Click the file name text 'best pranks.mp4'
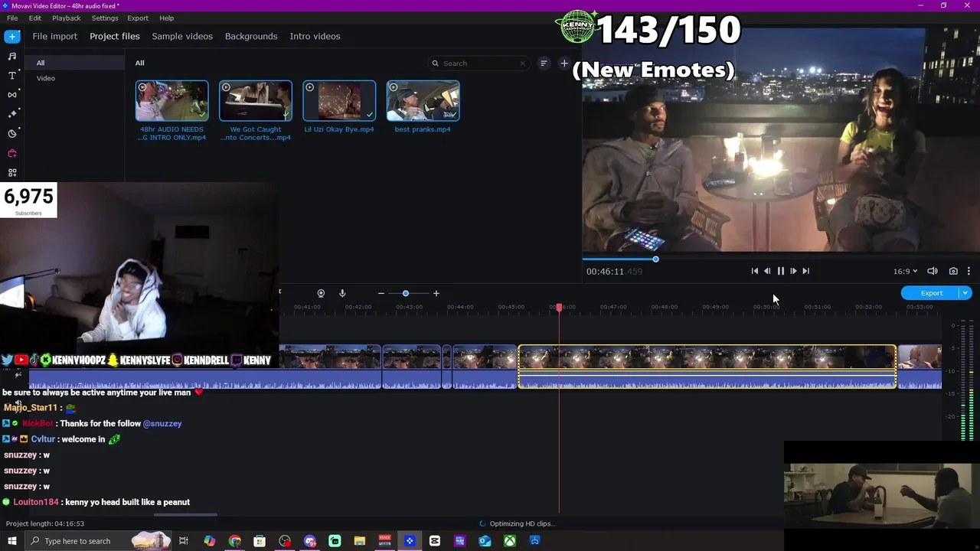This screenshot has width=980, height=551. point(423,129)
